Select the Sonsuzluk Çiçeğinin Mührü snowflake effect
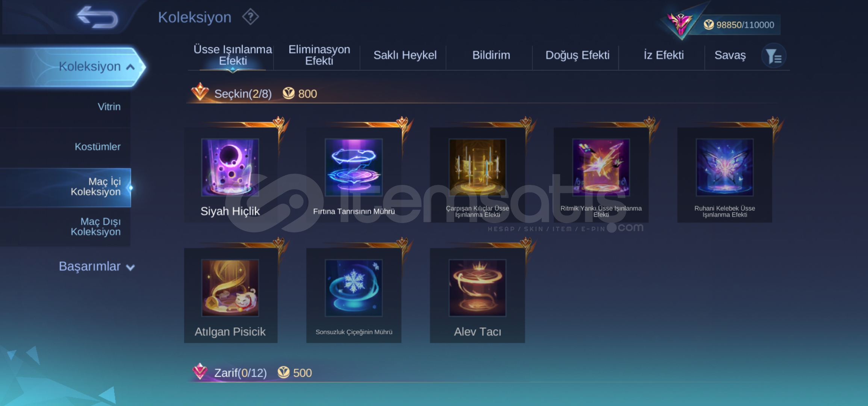The width and height of the screenshot is (868, 406). (354, 288)
